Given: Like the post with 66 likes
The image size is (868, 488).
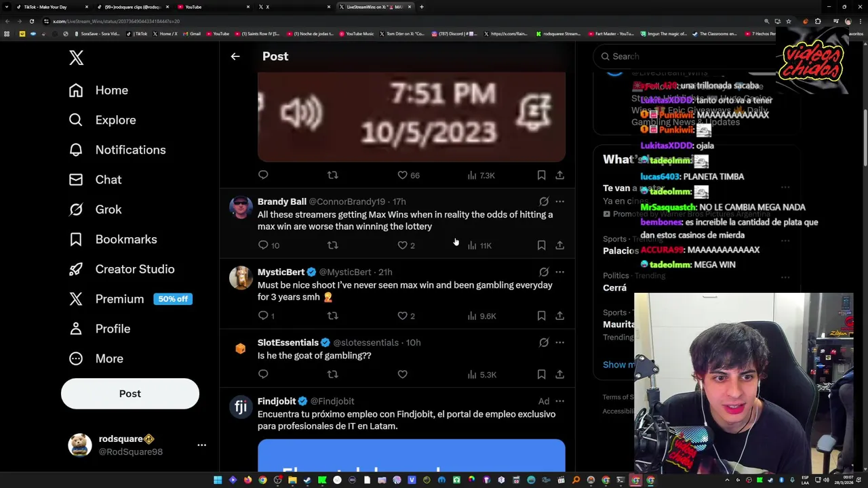Looking at the screenshot, I should [x=408, y=175].
